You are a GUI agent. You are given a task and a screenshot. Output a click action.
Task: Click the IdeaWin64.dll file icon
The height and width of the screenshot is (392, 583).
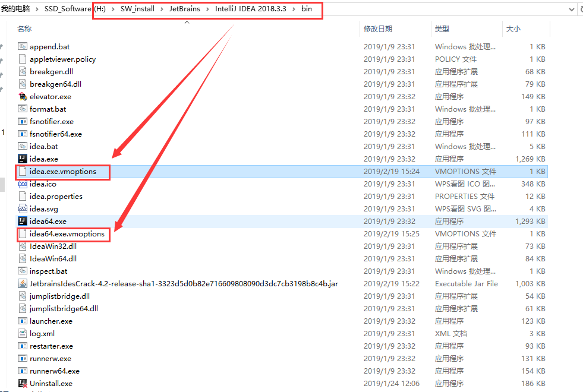23,258
